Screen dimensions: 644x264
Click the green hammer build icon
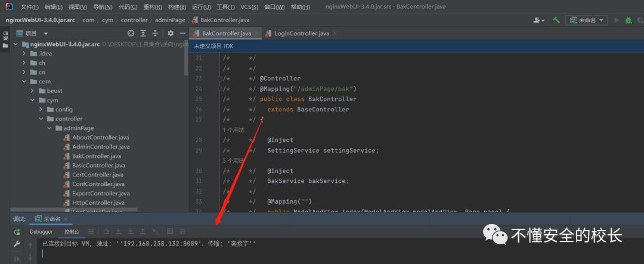pos(556,20)
